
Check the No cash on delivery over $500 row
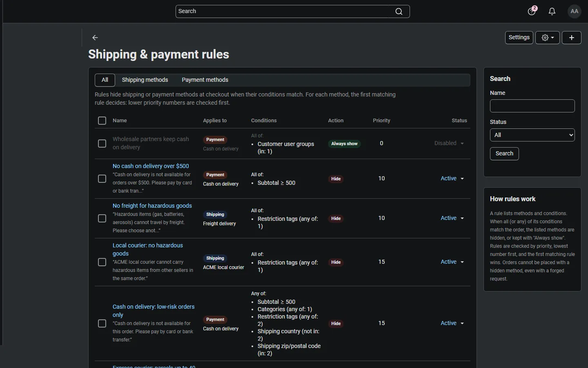pyautogui.click(x=102, y=179)
